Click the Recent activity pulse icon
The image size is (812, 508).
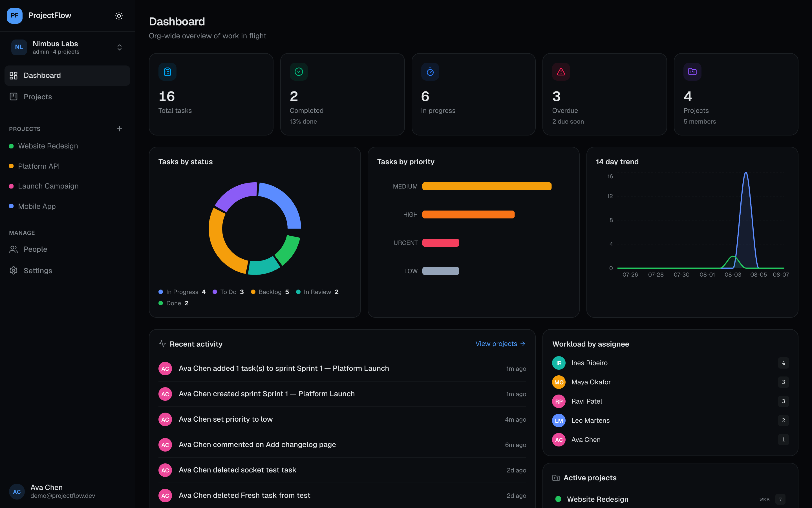pyautogui.click(x=162, y=344)
